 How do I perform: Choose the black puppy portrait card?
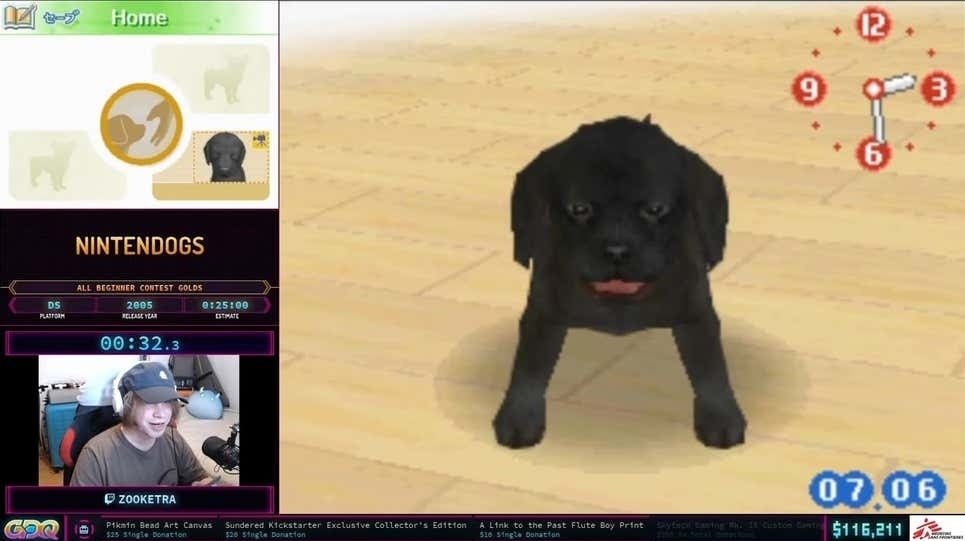[x=231, y=158]
